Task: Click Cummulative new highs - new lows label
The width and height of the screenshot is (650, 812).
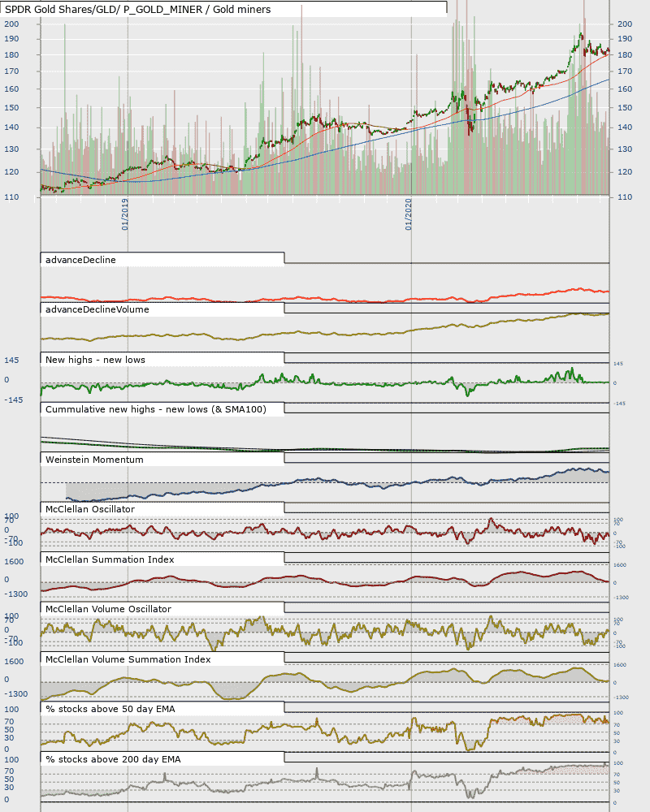Action: click(x=155, y=409)
